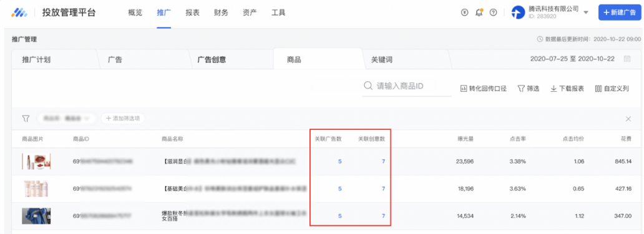This screenshot has height=234, width=644.
Task: Open the skincare bottles product thumbnail
Action: click(36, 188)
